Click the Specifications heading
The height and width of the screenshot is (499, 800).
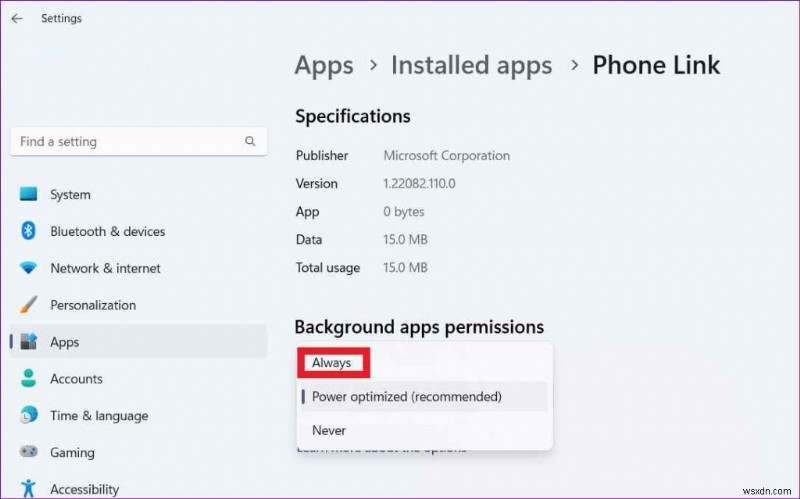point(353,116)
